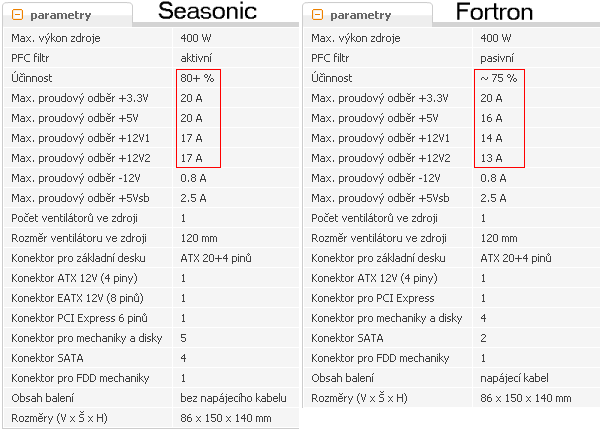Viewport: 600px width, 430px height.
Task: Click the 'Konektor EATX 12V (8 pinů)' label
Action: click(77, 298)
